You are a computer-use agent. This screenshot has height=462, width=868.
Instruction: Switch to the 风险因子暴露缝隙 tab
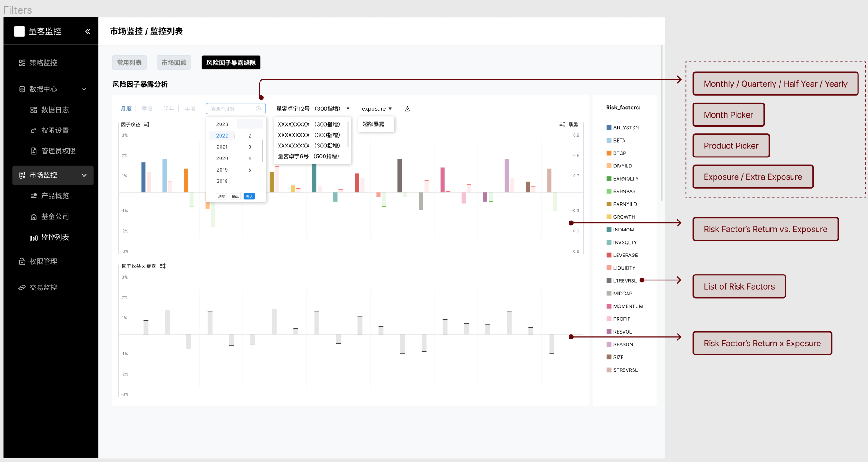pyautogui.click(x=231, y=63)
